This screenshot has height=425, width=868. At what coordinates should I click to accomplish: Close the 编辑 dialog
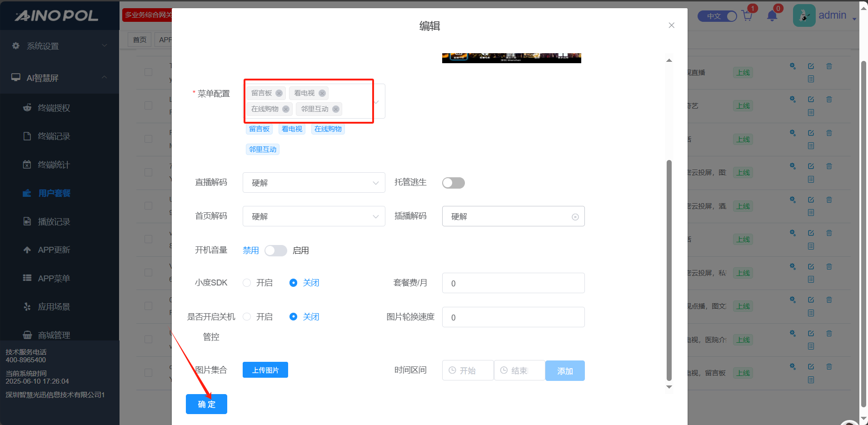[671, 25]
